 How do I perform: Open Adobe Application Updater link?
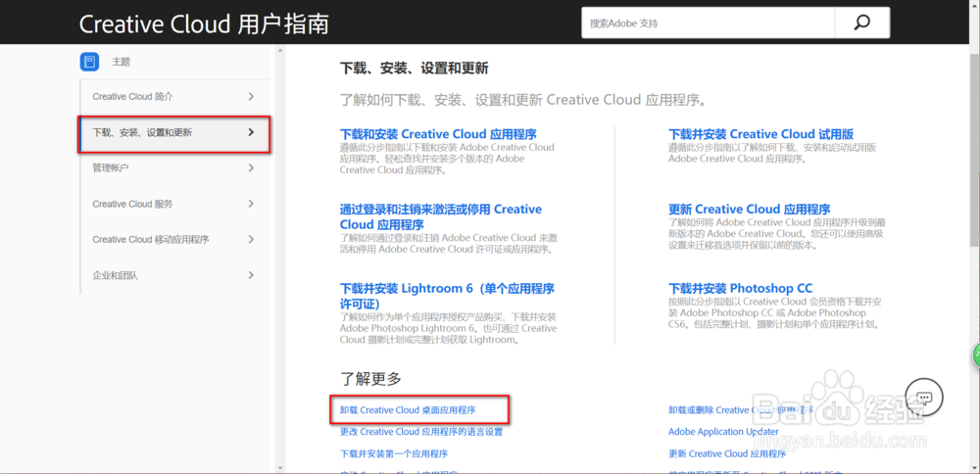723,432
